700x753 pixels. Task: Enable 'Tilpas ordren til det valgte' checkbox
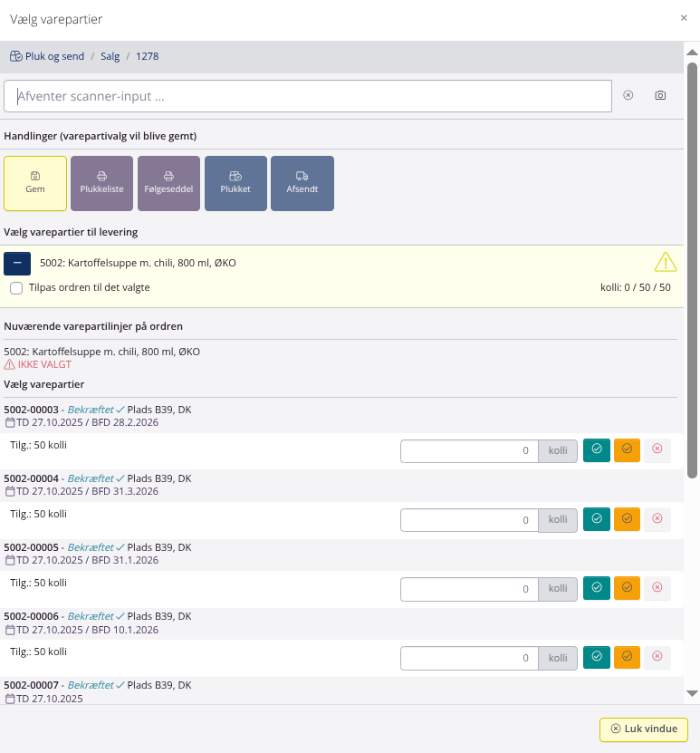coord(16,288)
